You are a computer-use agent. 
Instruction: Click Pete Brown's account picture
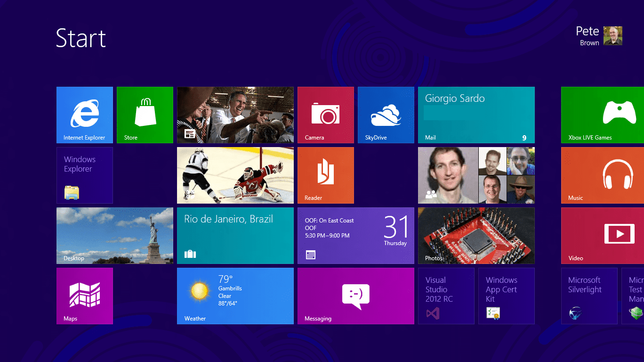613,36
